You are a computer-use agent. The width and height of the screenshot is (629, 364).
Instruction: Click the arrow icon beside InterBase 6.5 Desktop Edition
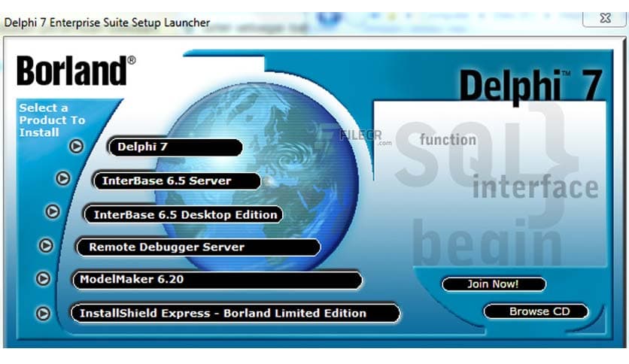point(53,211)
